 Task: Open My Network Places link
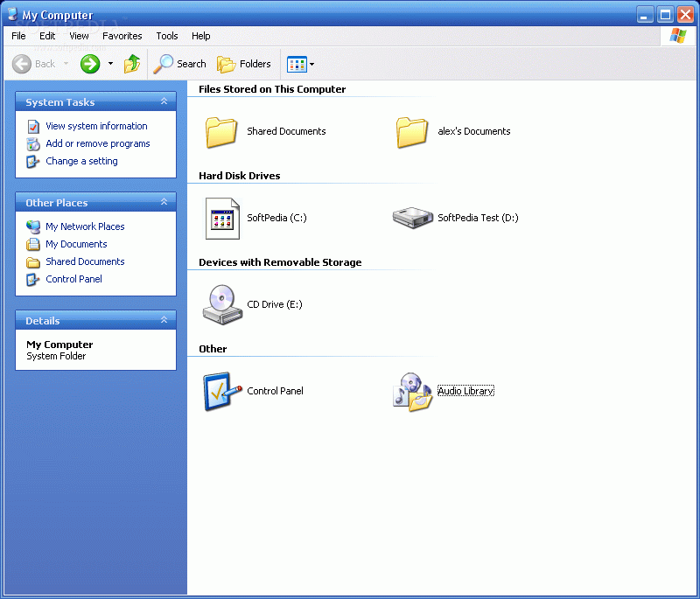[85, 226]
